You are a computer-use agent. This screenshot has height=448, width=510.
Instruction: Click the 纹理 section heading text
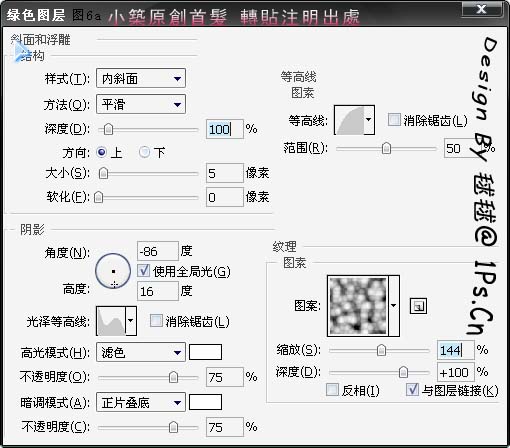click(x=285, y=247)
